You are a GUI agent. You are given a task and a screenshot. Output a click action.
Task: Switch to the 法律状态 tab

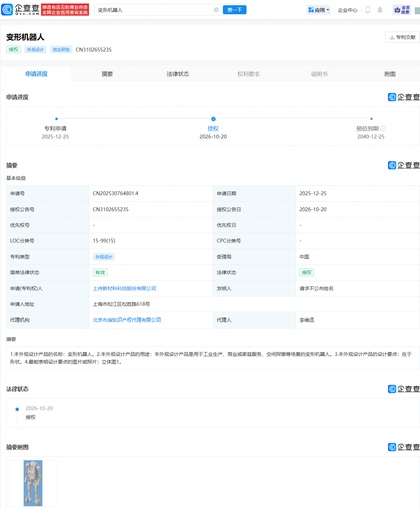click(x=178, y=74)
